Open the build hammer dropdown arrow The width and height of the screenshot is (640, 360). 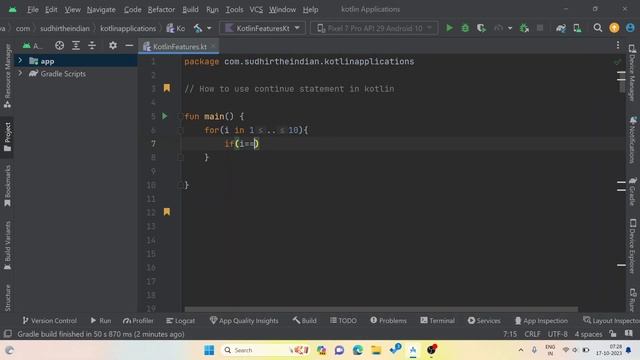[x=209, y=28]
